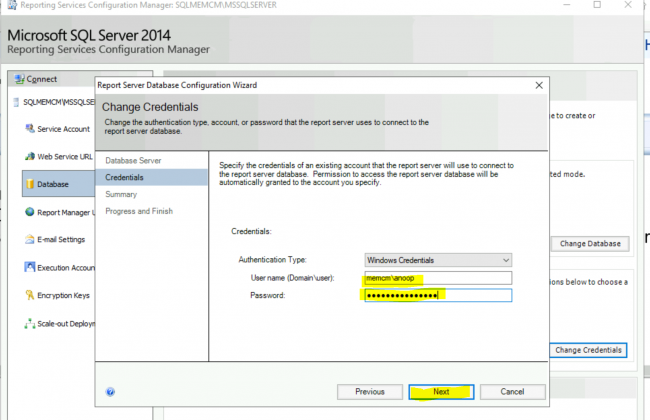The image size is (650, 420).
Task: Open the Scale-out Deployment page
Action: (66, 324)
